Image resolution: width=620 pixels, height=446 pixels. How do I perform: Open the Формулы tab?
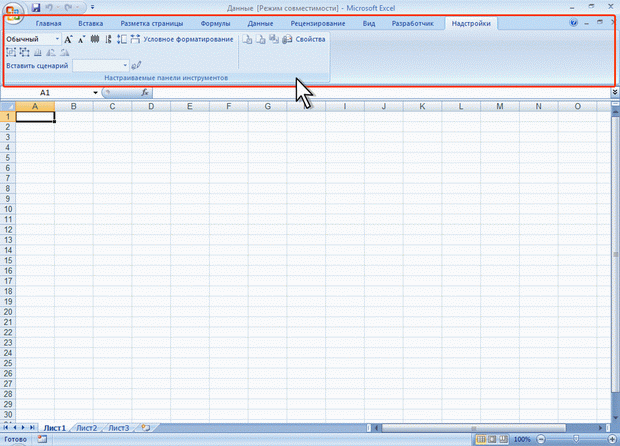(215, 23)
